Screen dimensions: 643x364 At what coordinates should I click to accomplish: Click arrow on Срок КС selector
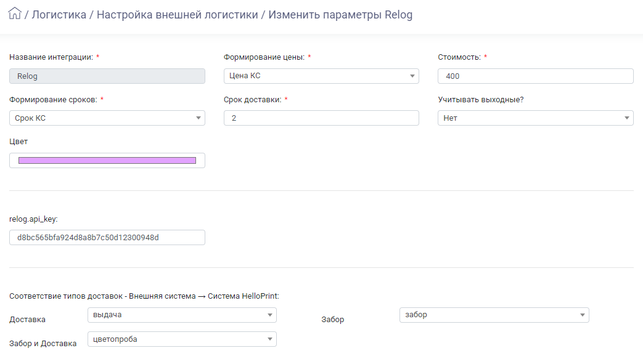click(x=198, y=118)
